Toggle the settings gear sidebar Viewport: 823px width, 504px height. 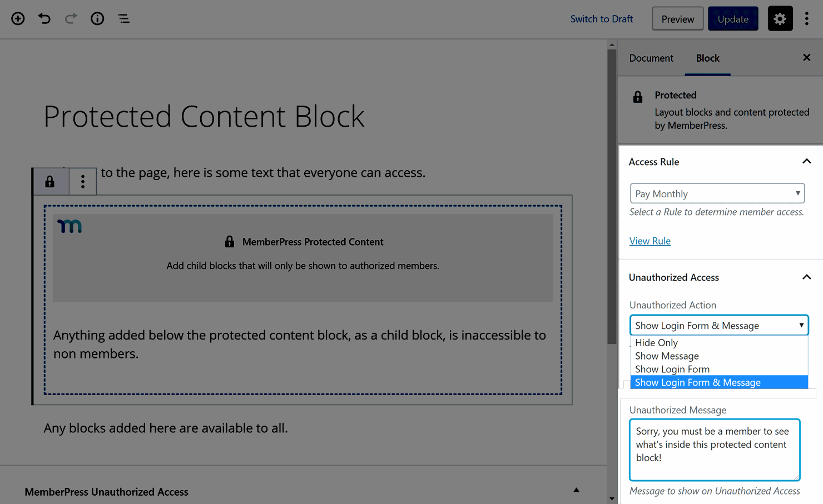[780, 19]
